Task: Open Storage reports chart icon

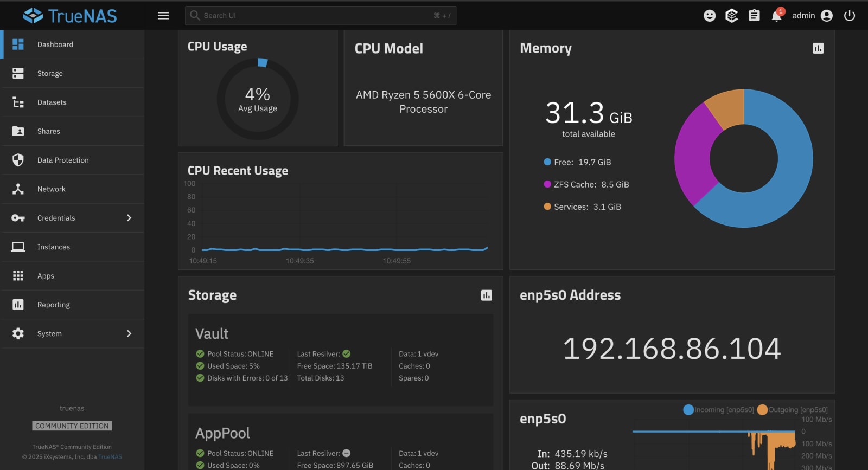Action: click(x=487, y=295)
